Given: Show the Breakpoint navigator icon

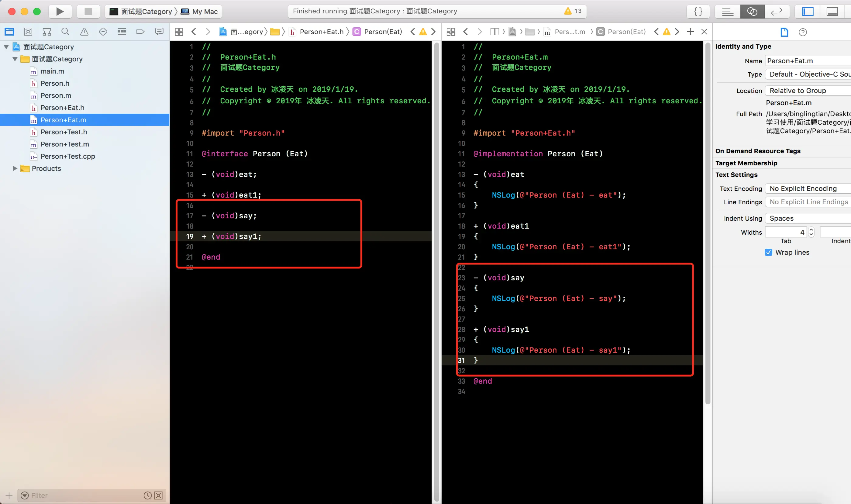Looking at the screenshot, I should pyautogui.click(x=140, y=32).
